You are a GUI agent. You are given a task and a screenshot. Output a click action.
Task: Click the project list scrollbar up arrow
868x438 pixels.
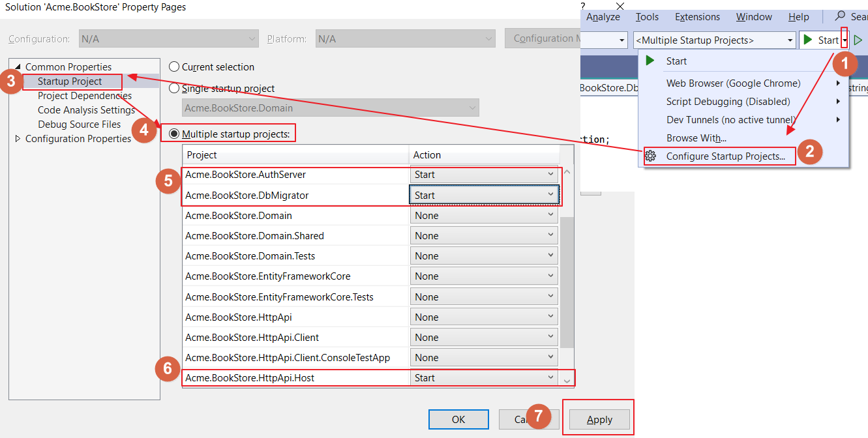(x=567, y=172)
